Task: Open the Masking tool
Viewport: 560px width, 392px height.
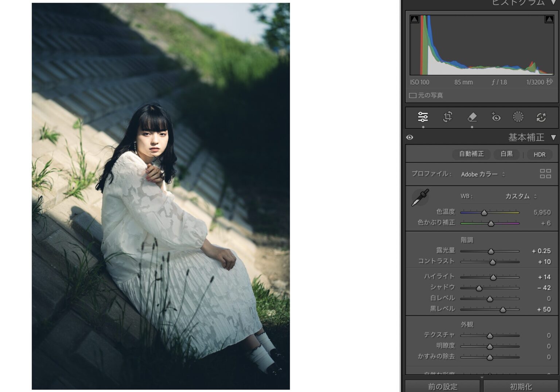Action: (x=518, y=117)
